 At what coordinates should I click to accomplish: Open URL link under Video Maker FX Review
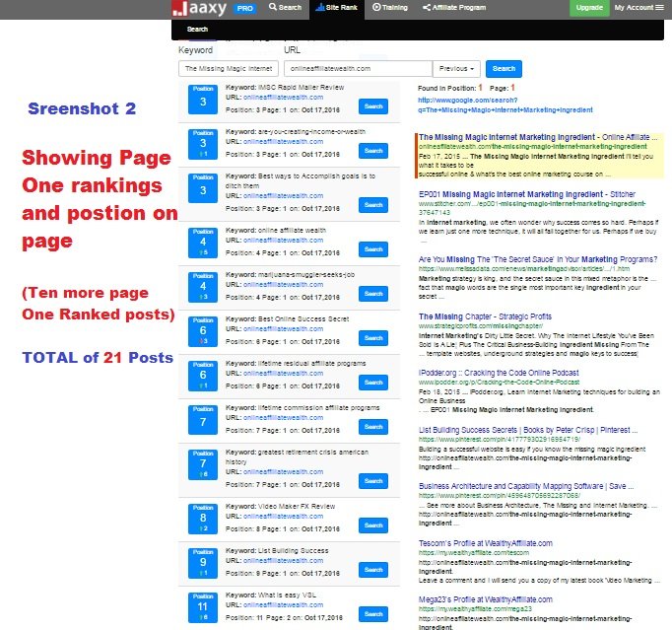284,517
